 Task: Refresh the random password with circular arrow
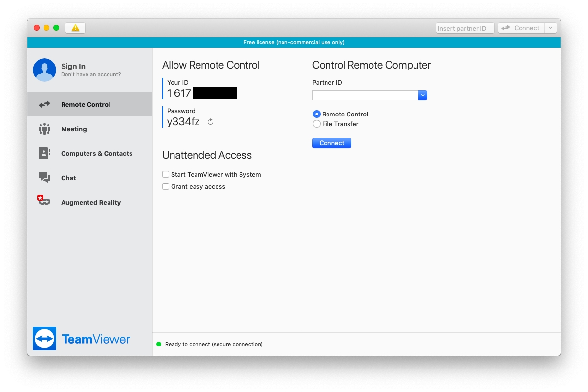(x=211, y=122)
